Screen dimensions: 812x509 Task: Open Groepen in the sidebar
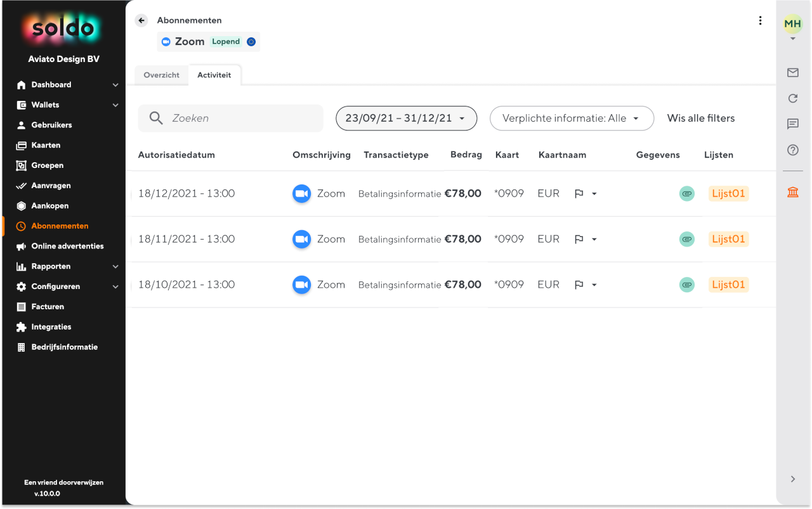tap(48, 165)
